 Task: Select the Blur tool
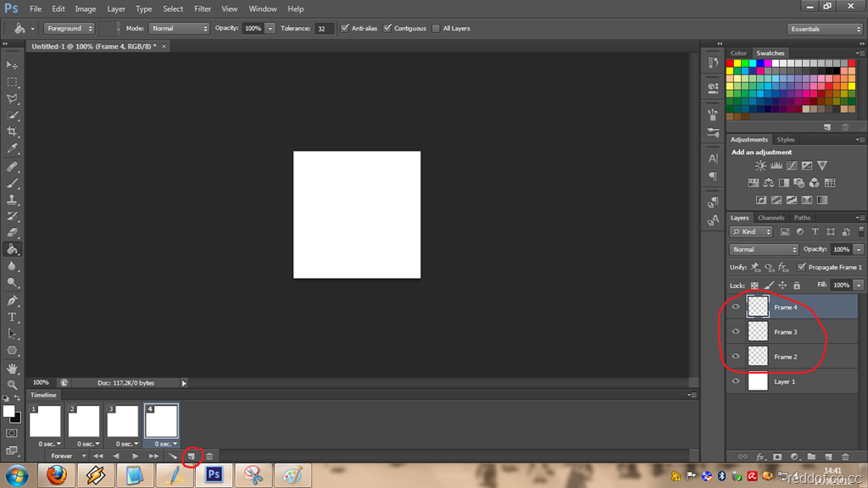pos(12,266)
